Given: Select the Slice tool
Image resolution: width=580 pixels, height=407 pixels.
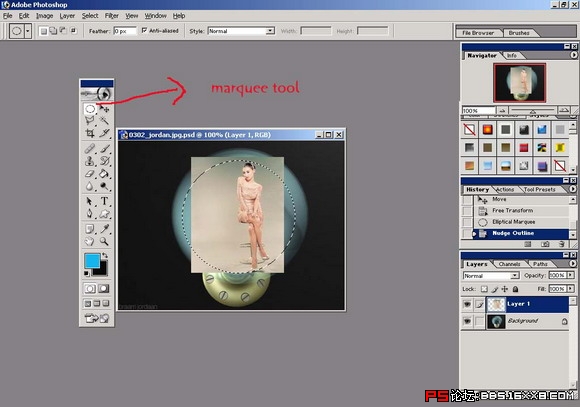Looking at the screenshot, I should click(x=105, y=133).
